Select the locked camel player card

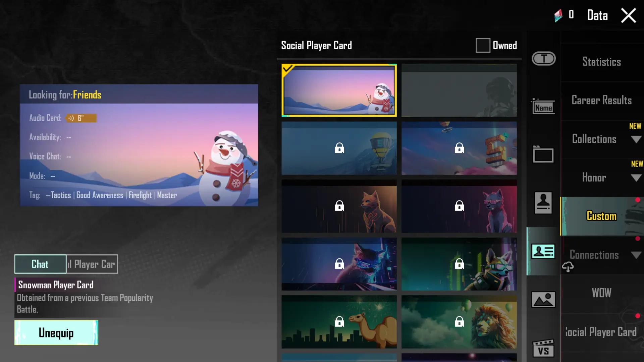click(x=339, y=322)
